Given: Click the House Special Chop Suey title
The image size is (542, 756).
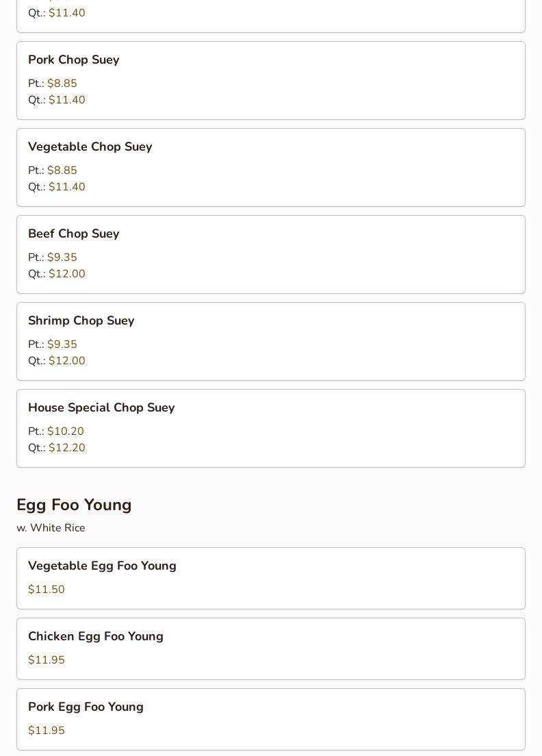Looking at the screenshot, I should tap(101, 408).
